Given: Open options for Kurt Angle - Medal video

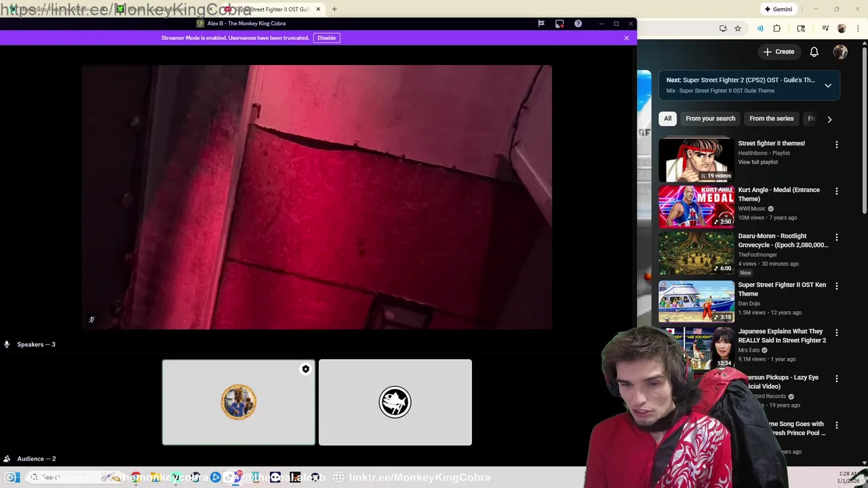Looking at the screenshot, I should coord(837,191).
